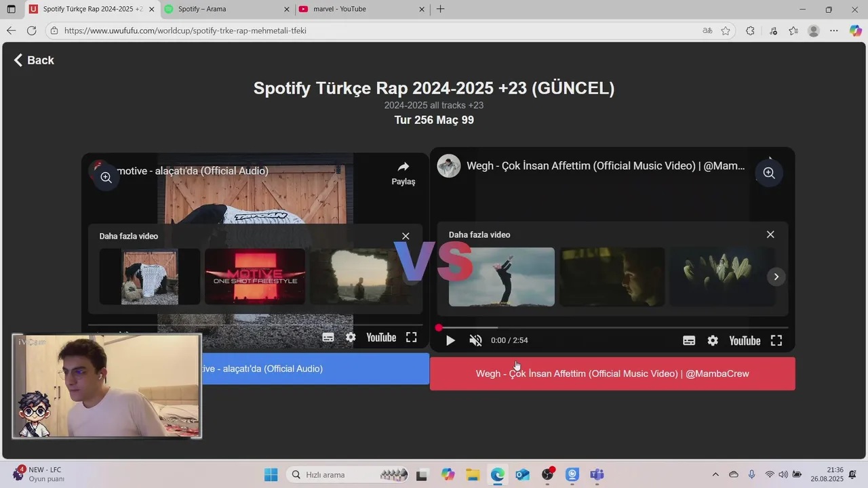Open Microsoft Teams from taskbar
The width and height of the screenshot is (868, 488).
[x=597, y=474]
